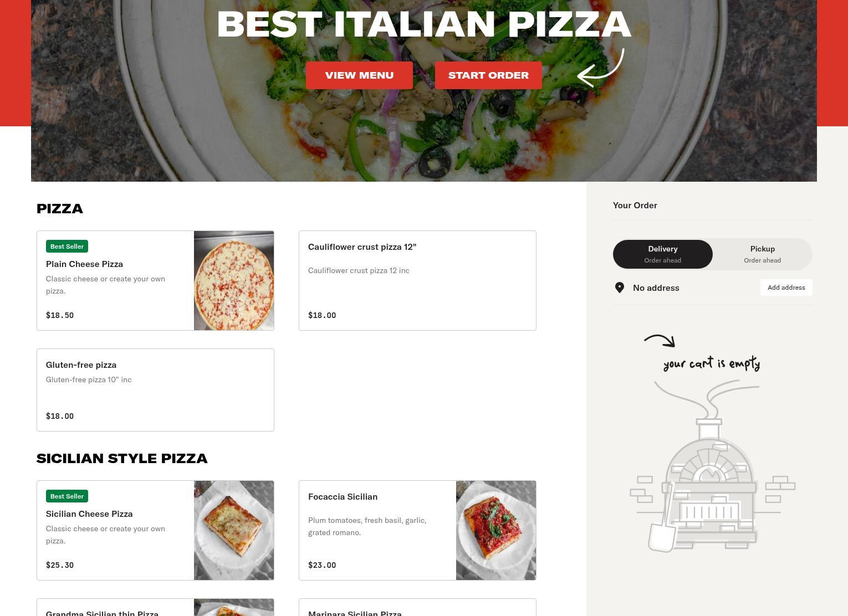Open the Marinara Sicilian Pizza item
The image size is (848, 616).
[x=417, y=607]
